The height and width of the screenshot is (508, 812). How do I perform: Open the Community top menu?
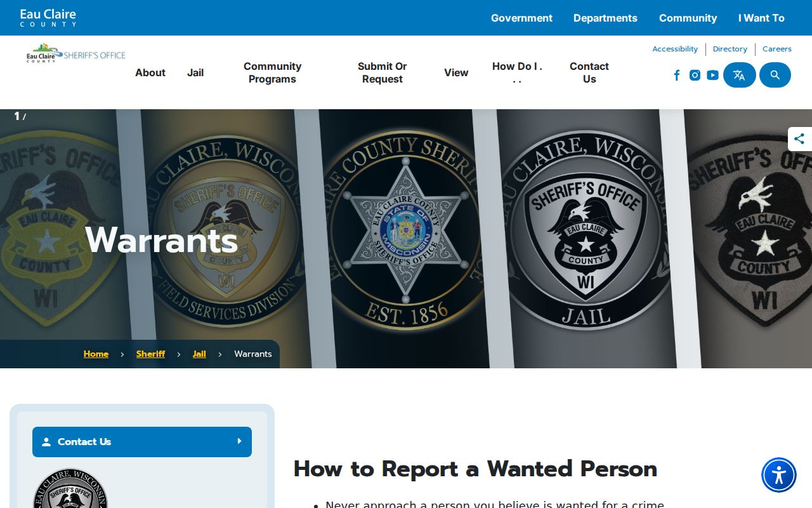(x=688, y=18)
